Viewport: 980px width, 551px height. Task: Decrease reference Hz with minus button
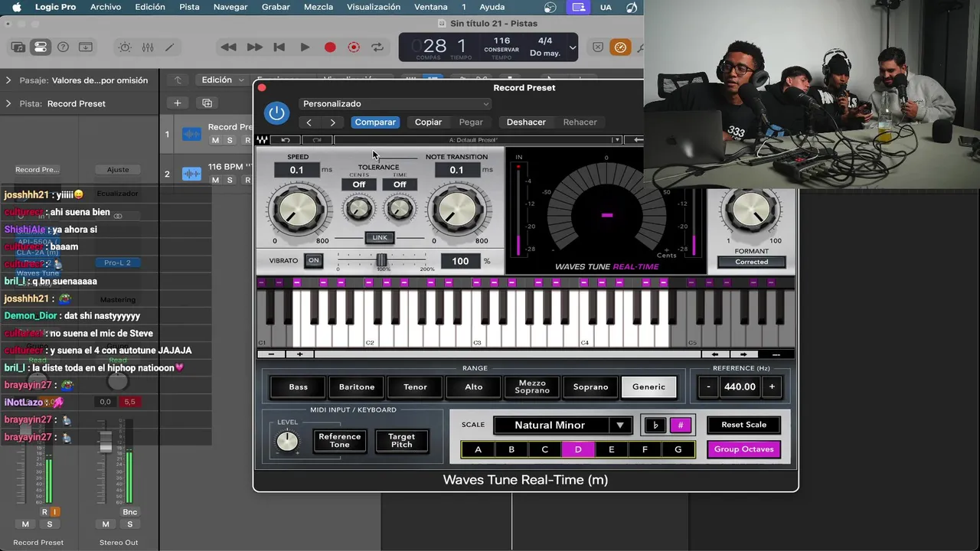[x=708, y=387]
